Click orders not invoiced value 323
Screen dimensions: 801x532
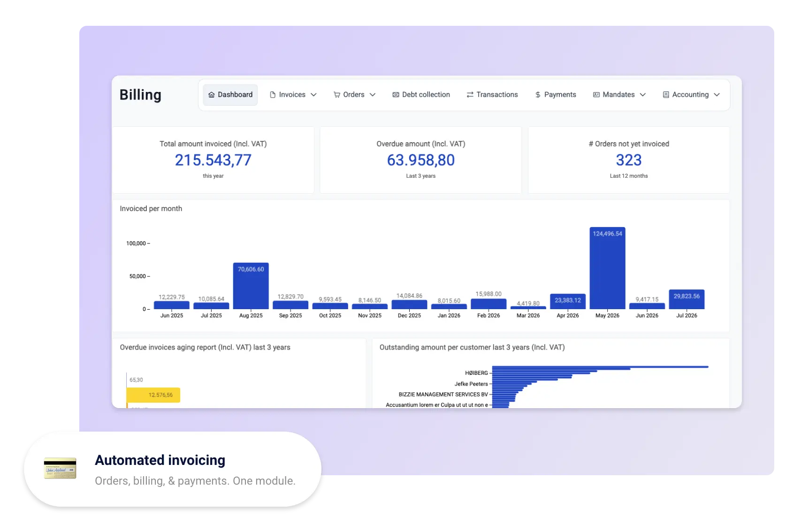(x=629, y=160)
